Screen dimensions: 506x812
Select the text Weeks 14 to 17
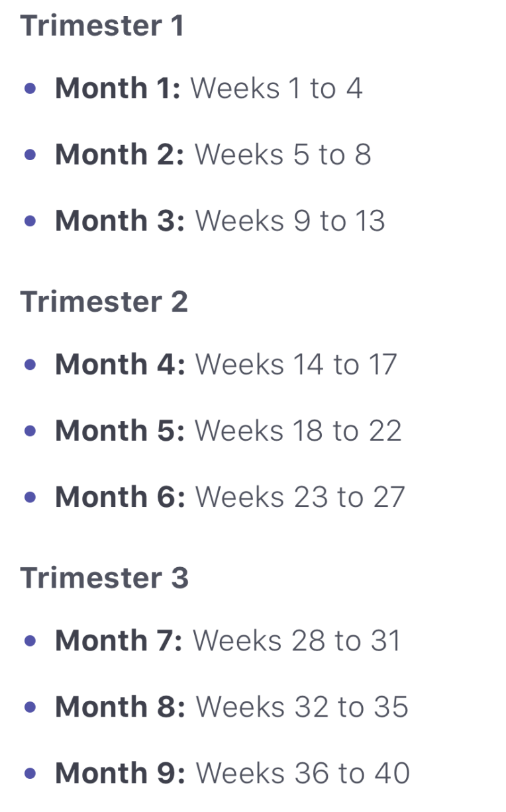[x=296, y=364]
